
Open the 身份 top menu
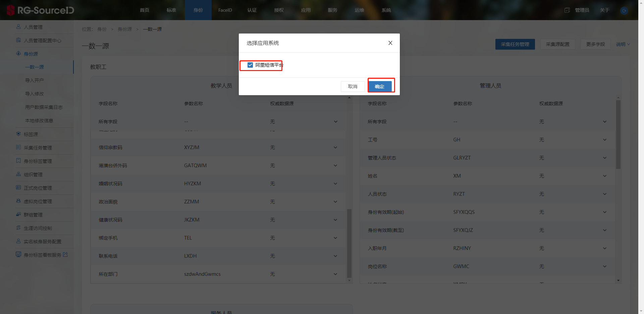pyautogui.click(x=198, y=10)
